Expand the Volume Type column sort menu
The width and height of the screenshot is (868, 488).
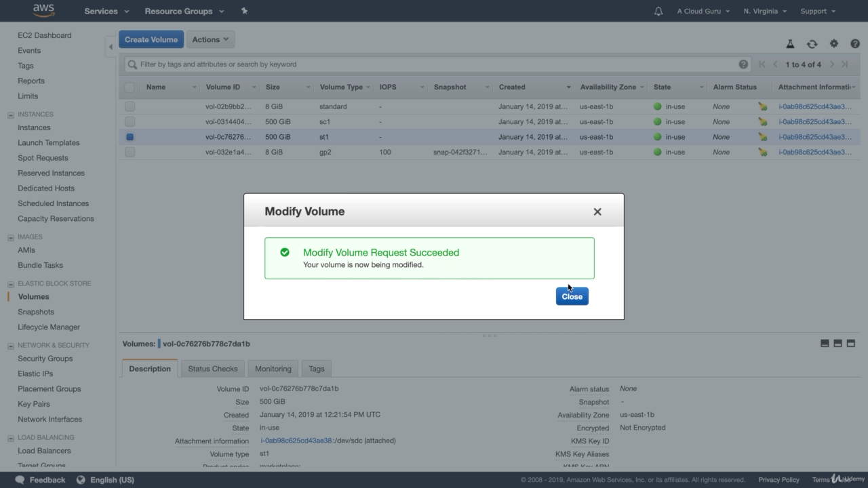(369, 87)
